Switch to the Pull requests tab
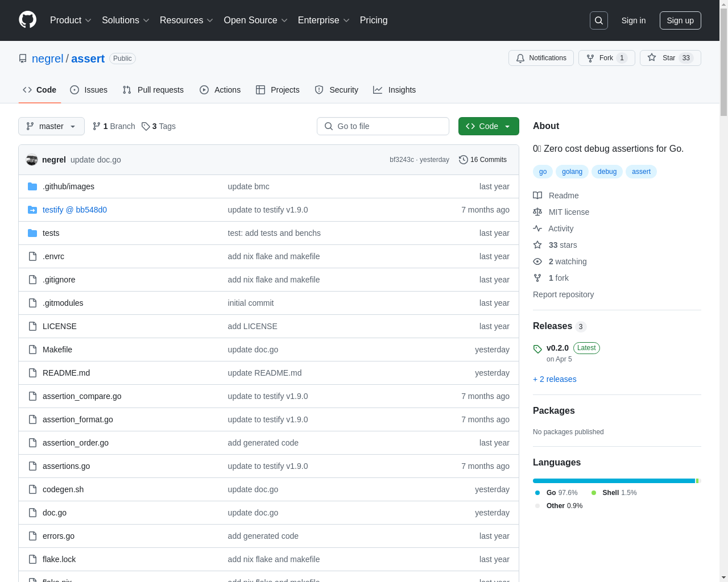Screen dimensions: 728x582 click(x=153, y=90)
